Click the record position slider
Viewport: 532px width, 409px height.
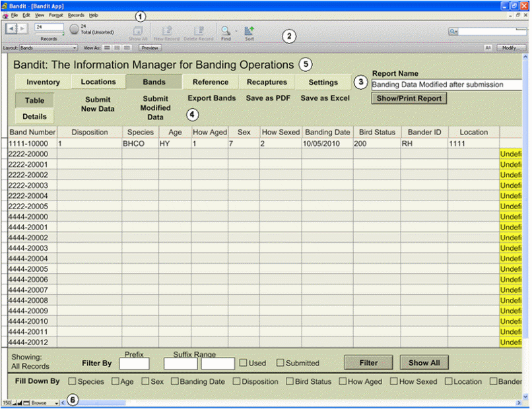pos(48,35)
